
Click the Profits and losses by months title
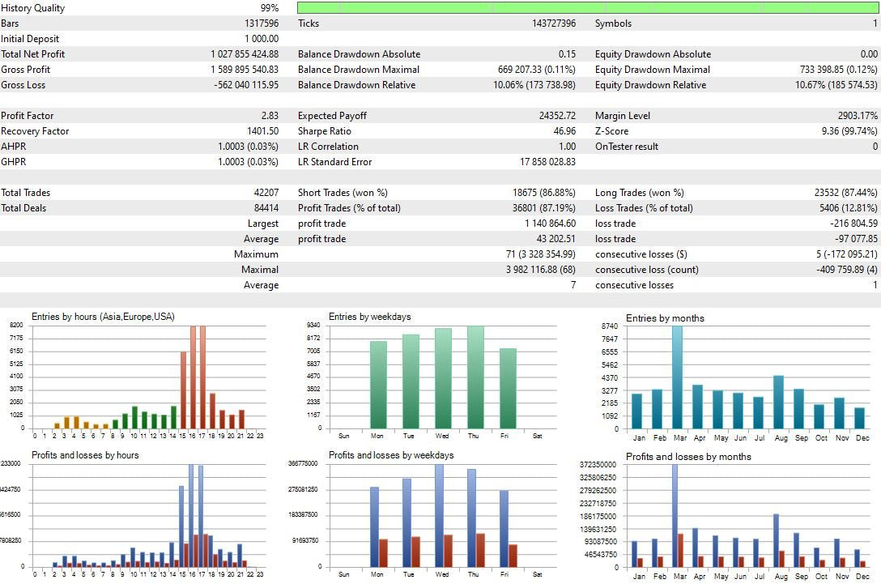(688, 457)
